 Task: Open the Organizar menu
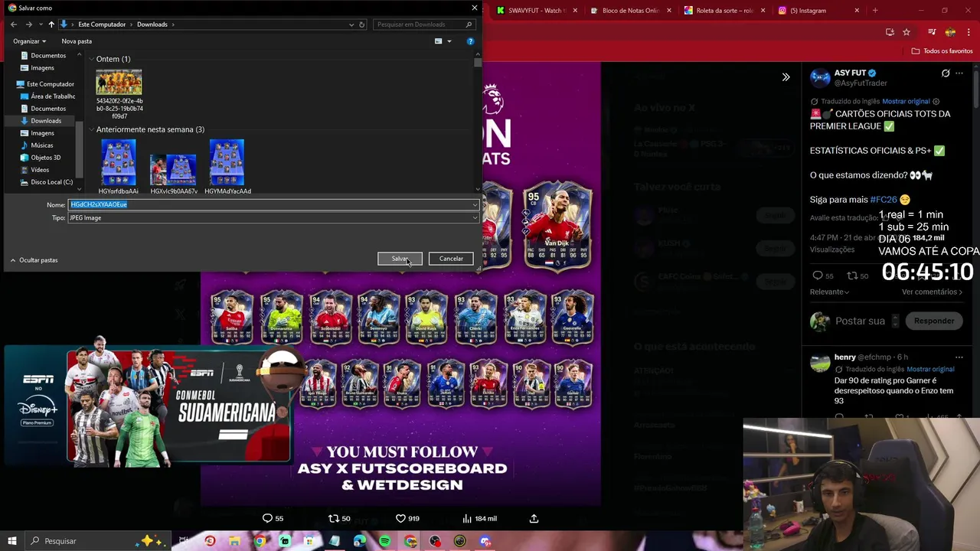tap(29, 41)
